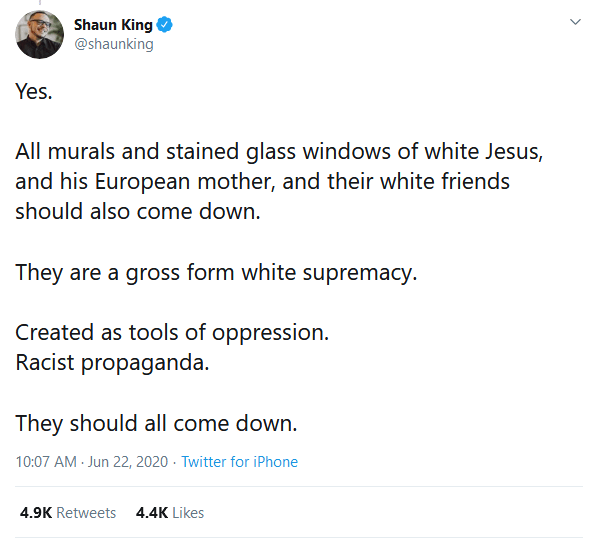Click the Jun 22, 2020 date
Screen dimensions: 598x540
click(128, 462)
